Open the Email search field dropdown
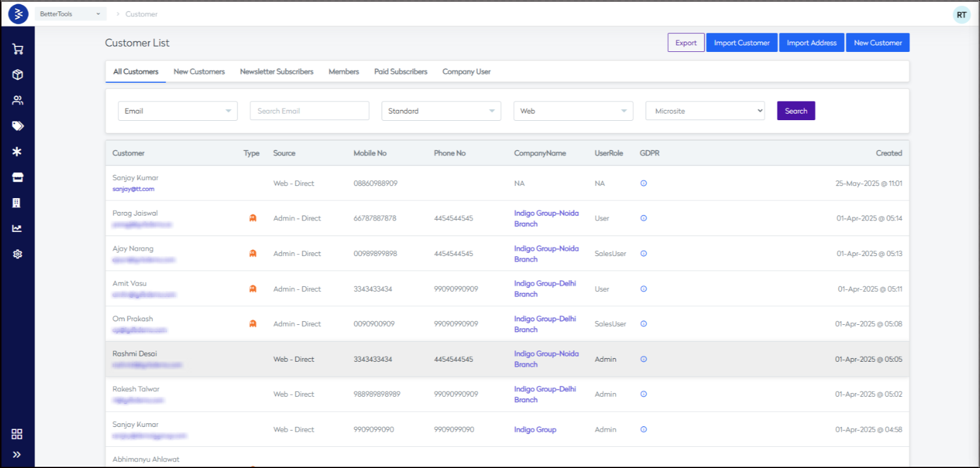This screenshot has width=980, height=468. tap(178, 111)
